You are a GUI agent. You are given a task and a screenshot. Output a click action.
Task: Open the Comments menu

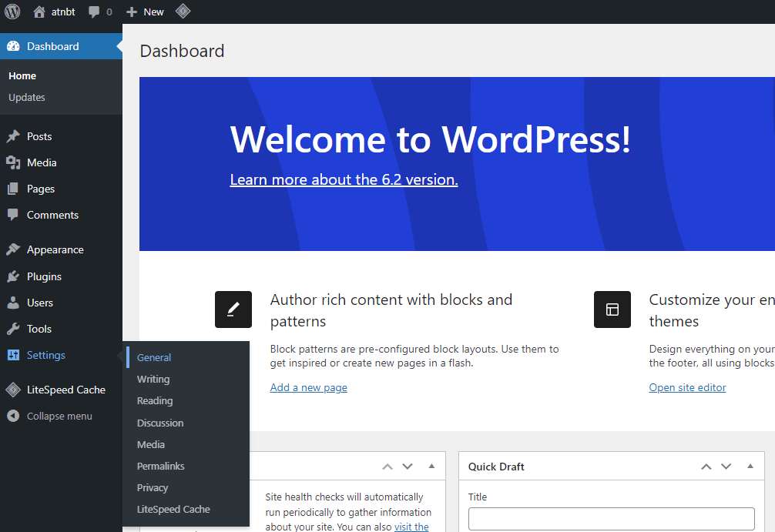(52, 215)
